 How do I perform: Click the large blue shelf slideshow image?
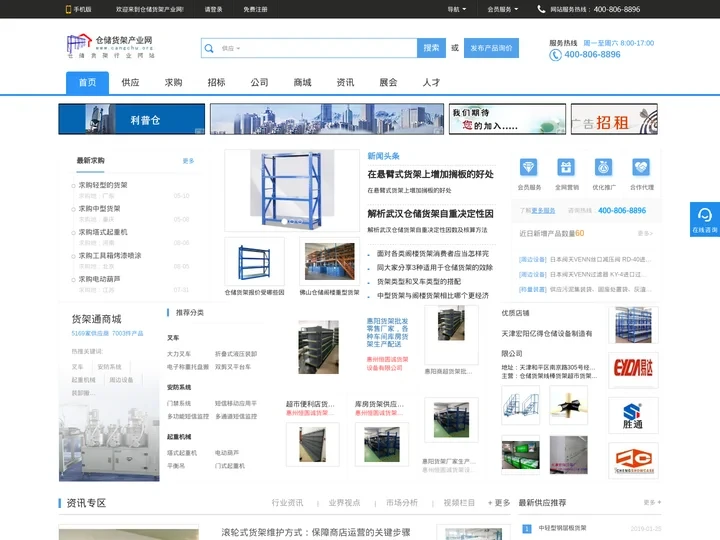292,190
